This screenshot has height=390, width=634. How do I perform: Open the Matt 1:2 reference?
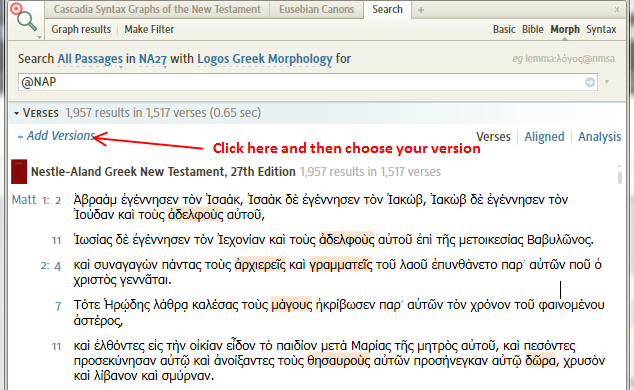(x=36, y=200)
